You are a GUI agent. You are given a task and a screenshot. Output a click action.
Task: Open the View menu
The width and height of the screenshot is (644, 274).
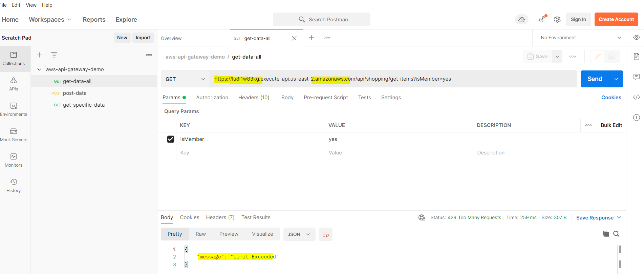31,5
